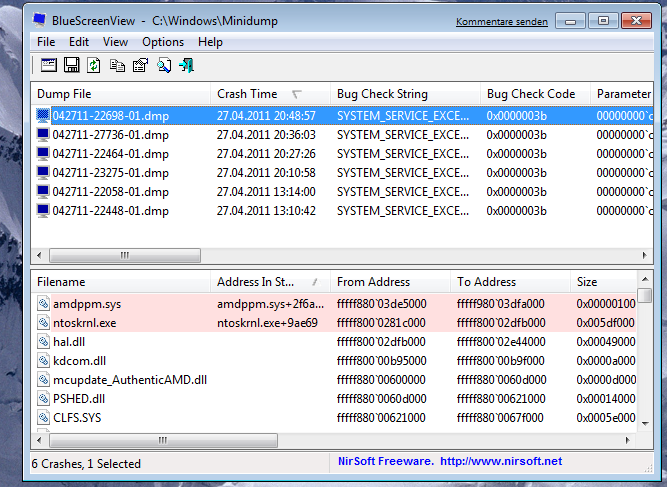The width and height of the screenshot is (667, 487).
Task: Click the Copy Selected Items toolbar icon
Action: point(117,66)
